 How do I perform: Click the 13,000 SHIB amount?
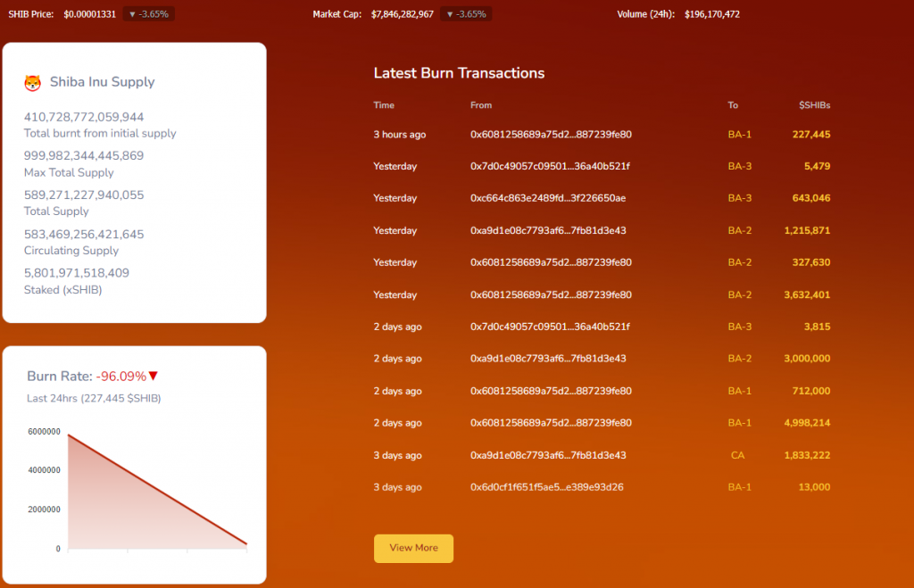click(814, 487)
